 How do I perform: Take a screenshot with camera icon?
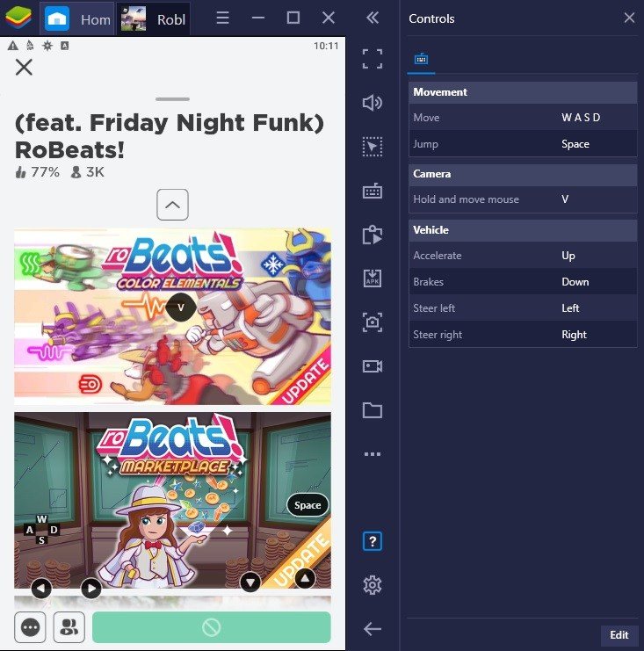[x=373, y=322]
